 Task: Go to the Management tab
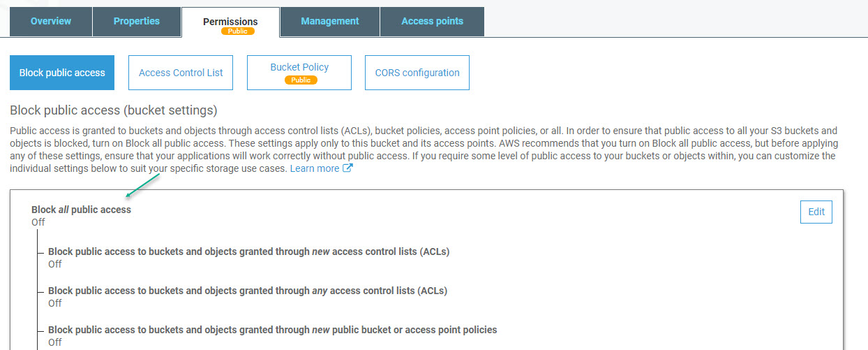coord(330,21)
